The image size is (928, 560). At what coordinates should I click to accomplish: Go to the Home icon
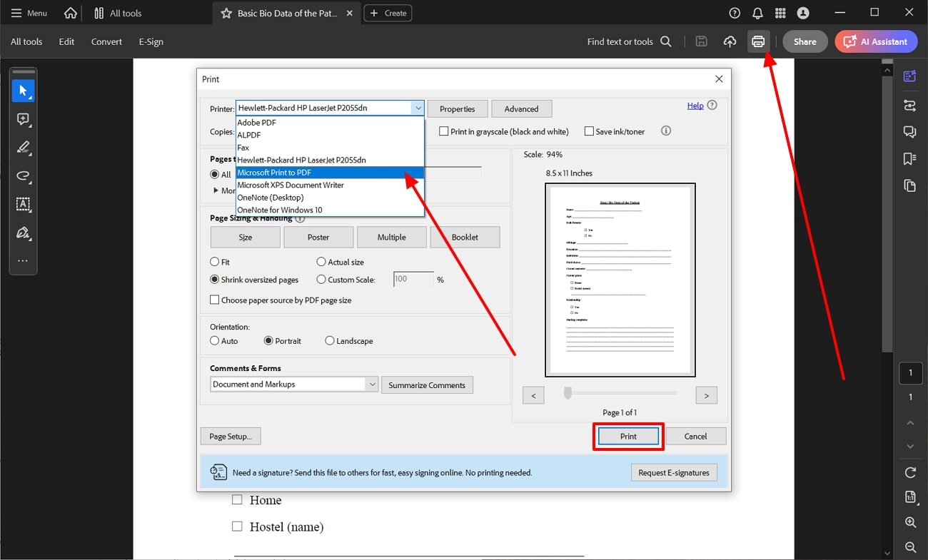[71, 13]
